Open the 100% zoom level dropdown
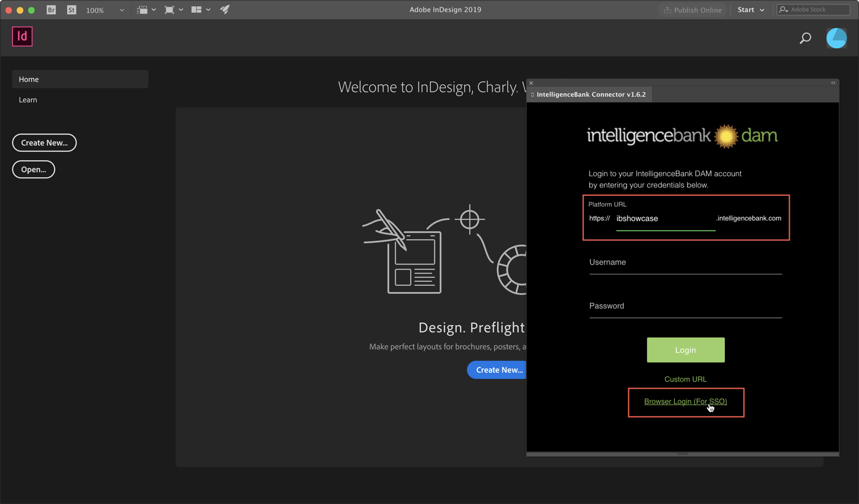This screenshot has width=859, height=504. point(105,10)
